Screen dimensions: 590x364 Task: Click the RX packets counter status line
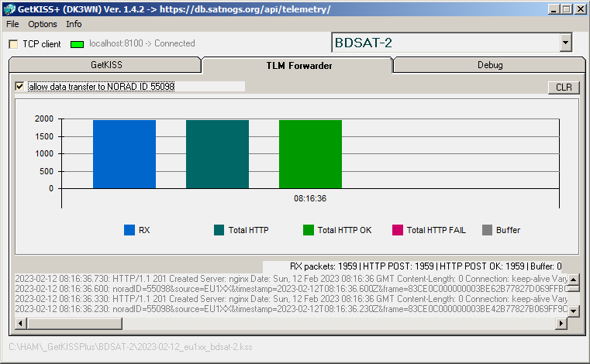(x=426, y=266)
